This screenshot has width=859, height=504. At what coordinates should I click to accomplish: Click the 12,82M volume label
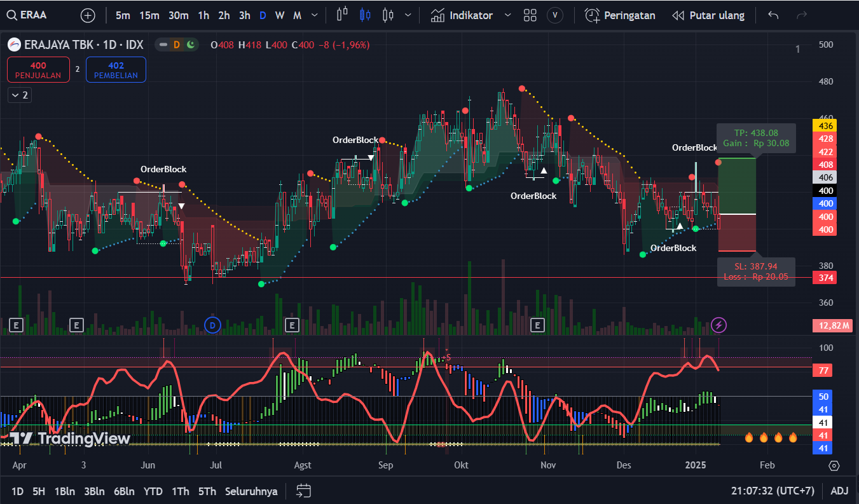(832, 325)
